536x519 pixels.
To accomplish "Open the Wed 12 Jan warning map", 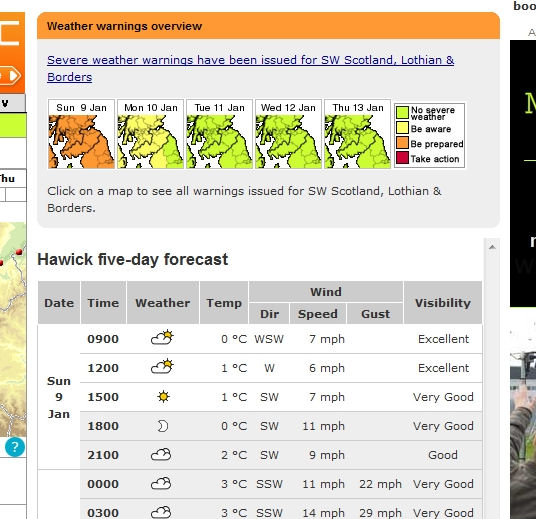I will coord(288,134).
